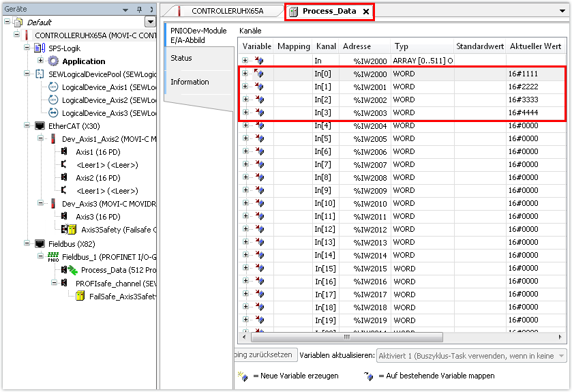The height and width of the screenshot is (392, 572).
Task: Click the FailSafe_Axis3Safety yellow icon
Action: click(80, 296)
